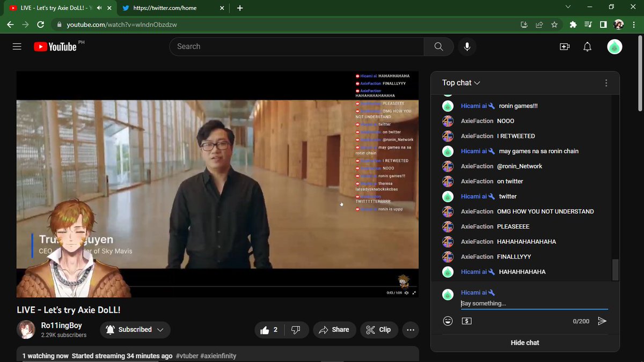View site information lock icon

60,25
